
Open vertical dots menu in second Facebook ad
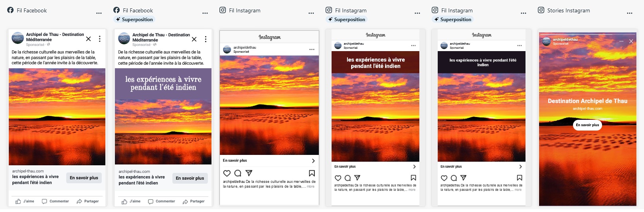coord(205,39)
